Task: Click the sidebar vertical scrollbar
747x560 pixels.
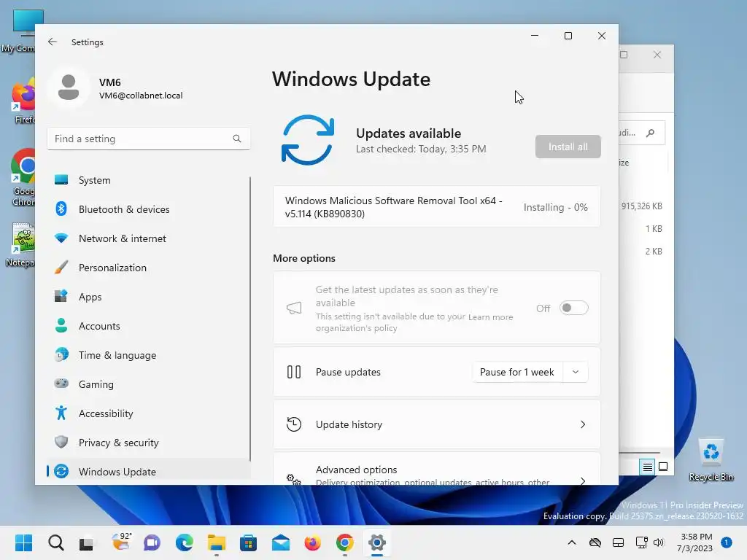Action: (x=250, y=319)
